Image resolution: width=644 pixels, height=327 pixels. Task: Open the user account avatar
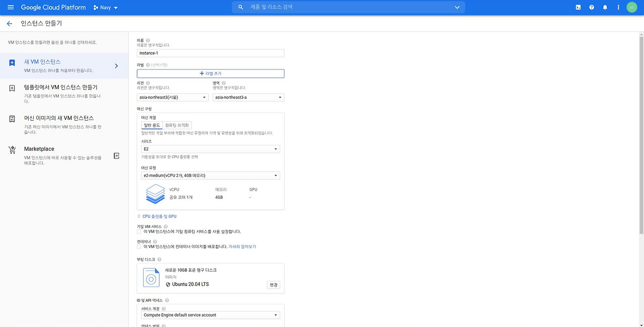[x=632, y=8]
